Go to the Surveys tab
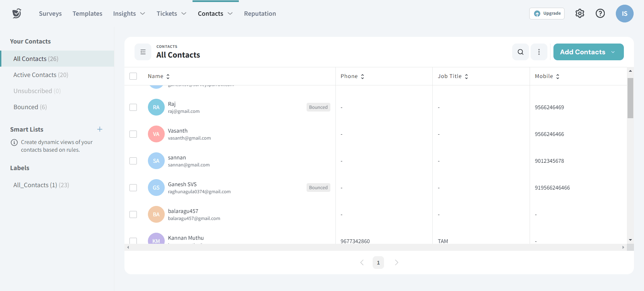Screen dimensions: 644x291 pos(50,14)
